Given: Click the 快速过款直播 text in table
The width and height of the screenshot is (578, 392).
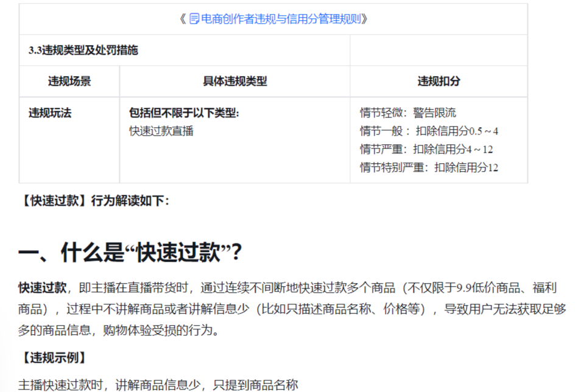Looking at the screenshot, I should pyautogui.click(x=161, y=131).
